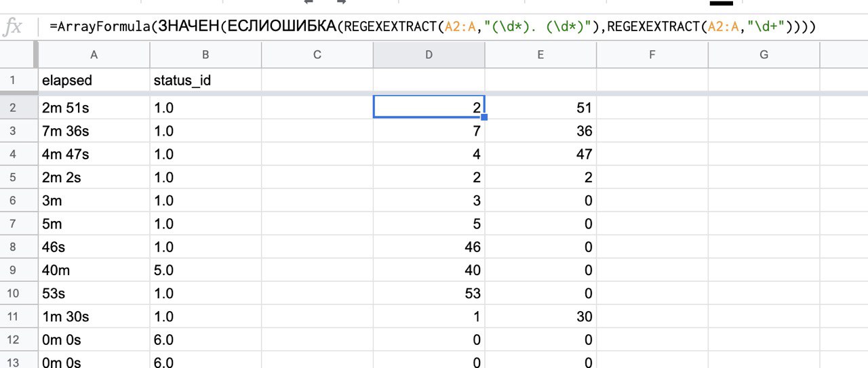
Task: Select cell containing '2m 51s'
Action: 94,107
